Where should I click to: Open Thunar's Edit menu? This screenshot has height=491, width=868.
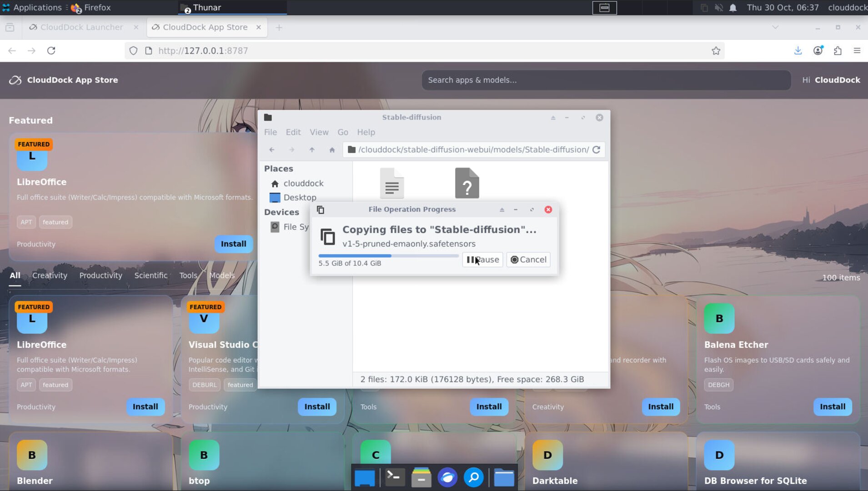tap(293, 132)
